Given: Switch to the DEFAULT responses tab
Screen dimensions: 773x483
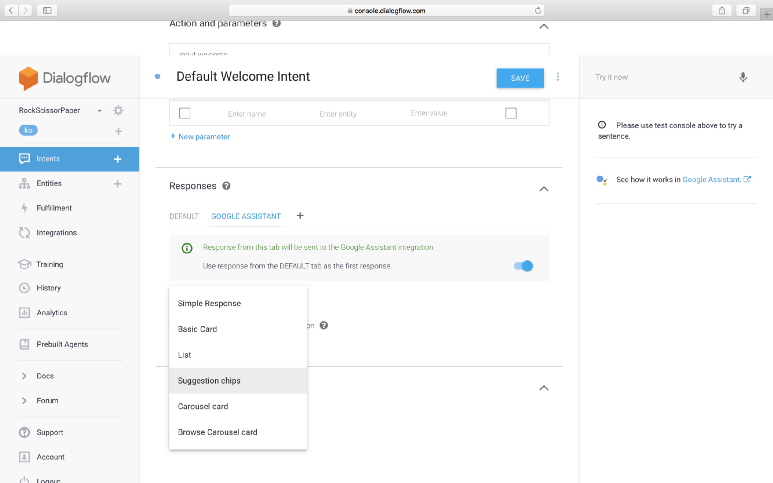Looking at the screenshot, I should [x=184, y=216].
